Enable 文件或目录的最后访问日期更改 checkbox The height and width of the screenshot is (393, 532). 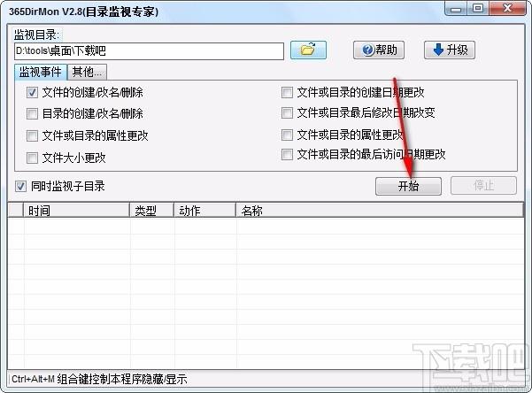tap(287, 154)
